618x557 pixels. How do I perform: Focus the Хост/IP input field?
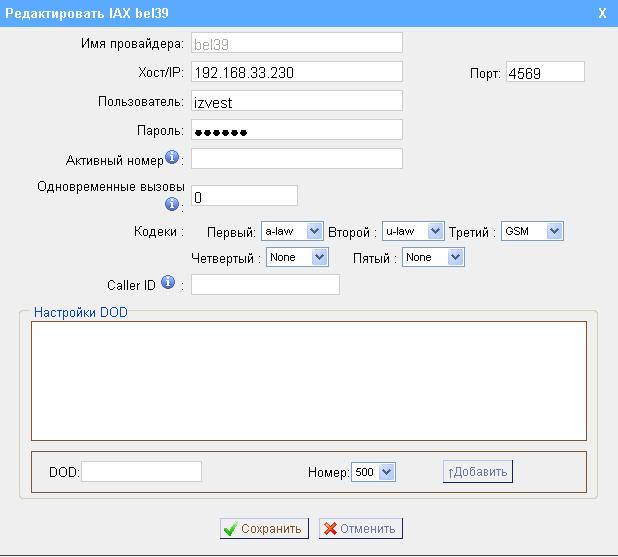(x=296, y=72)
